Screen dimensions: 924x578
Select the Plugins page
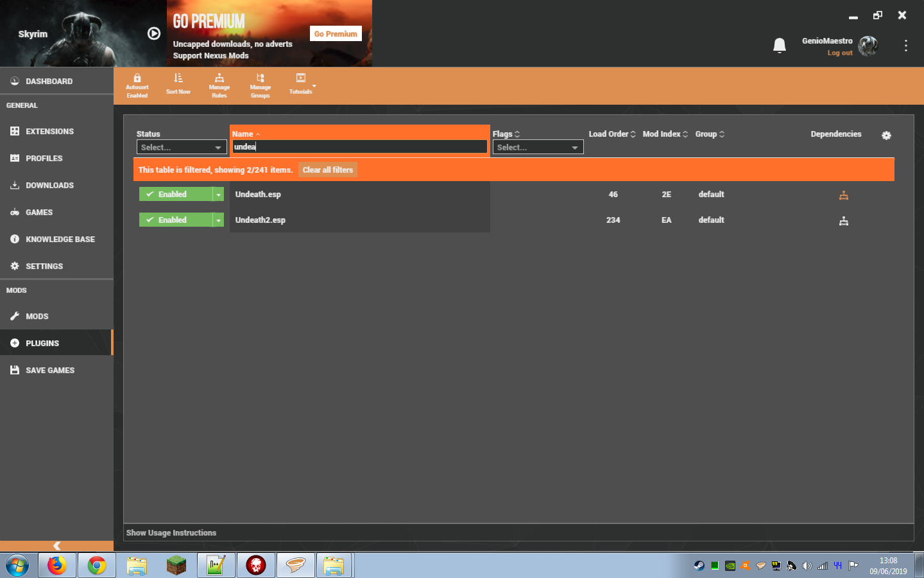click(56, 343)
